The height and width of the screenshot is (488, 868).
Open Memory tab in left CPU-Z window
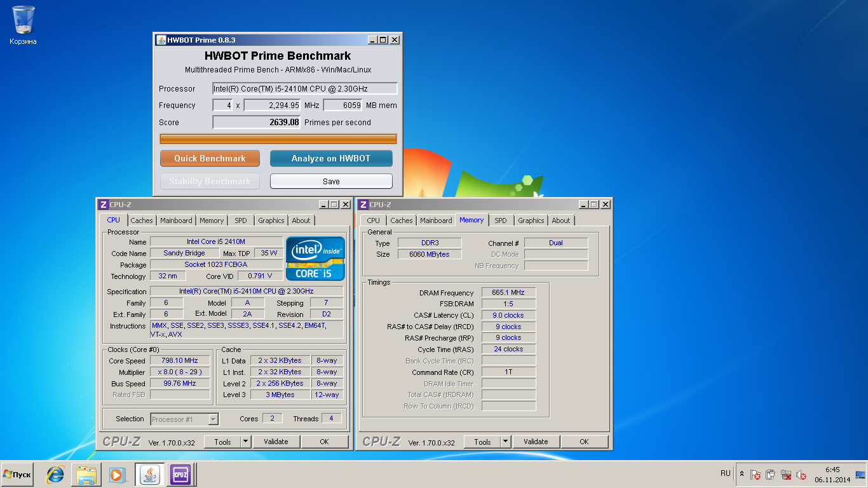(212, 220)
